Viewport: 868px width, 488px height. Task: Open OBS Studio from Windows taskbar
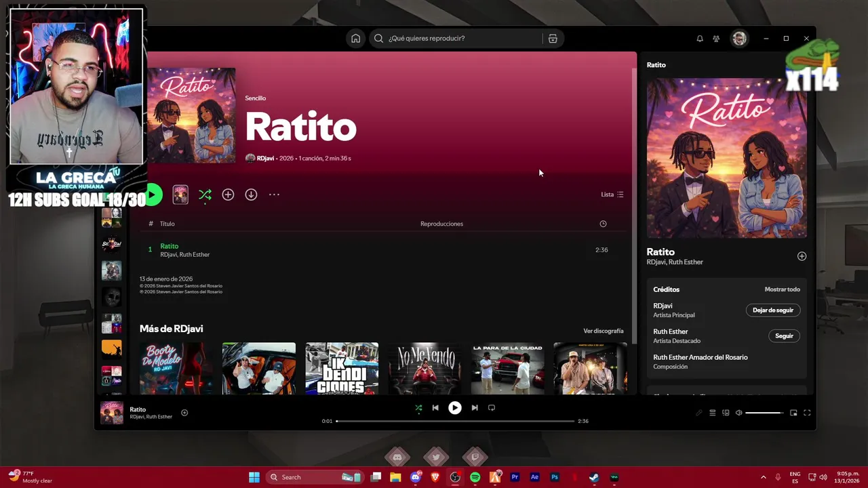click(455, 477)
